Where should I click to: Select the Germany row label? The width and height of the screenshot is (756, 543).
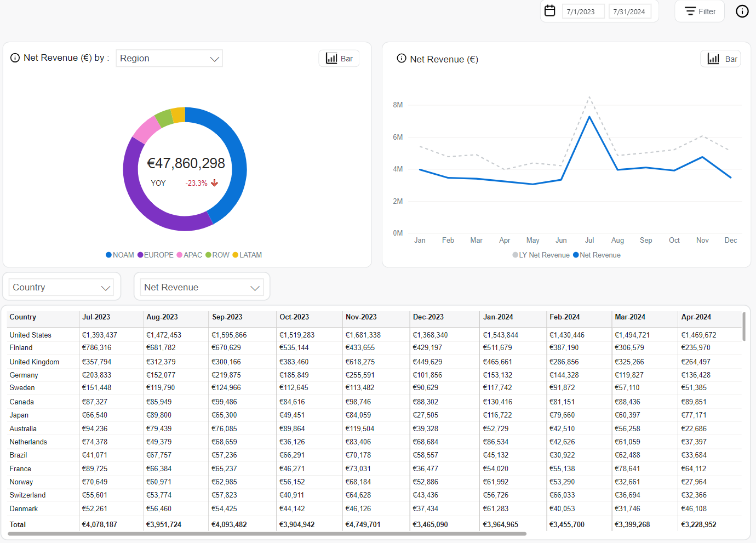24,375
